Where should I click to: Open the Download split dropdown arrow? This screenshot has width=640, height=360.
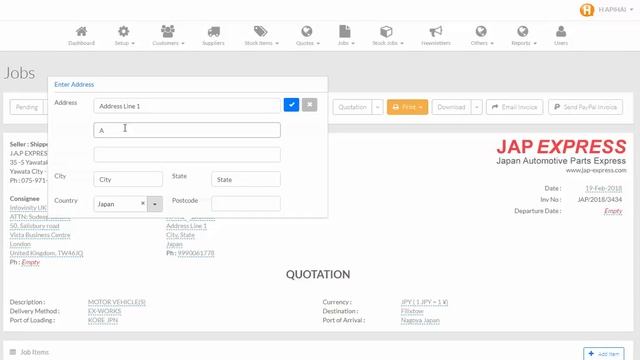477,107
